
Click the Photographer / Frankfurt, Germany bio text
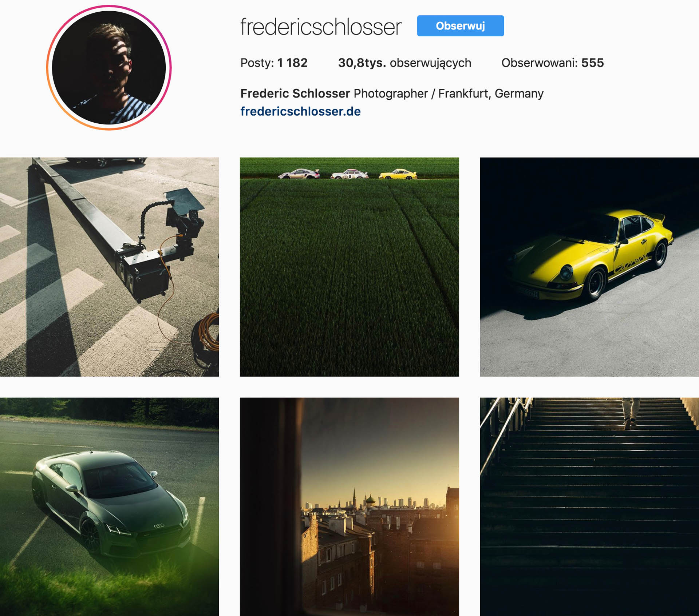[449, 94]
